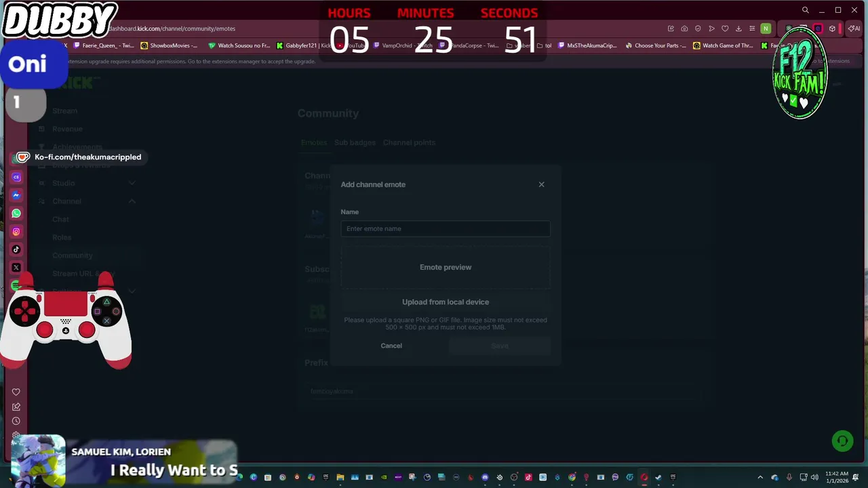
Task: Open WhatsApp in the browser sidebar
Action: pos(16,213)
